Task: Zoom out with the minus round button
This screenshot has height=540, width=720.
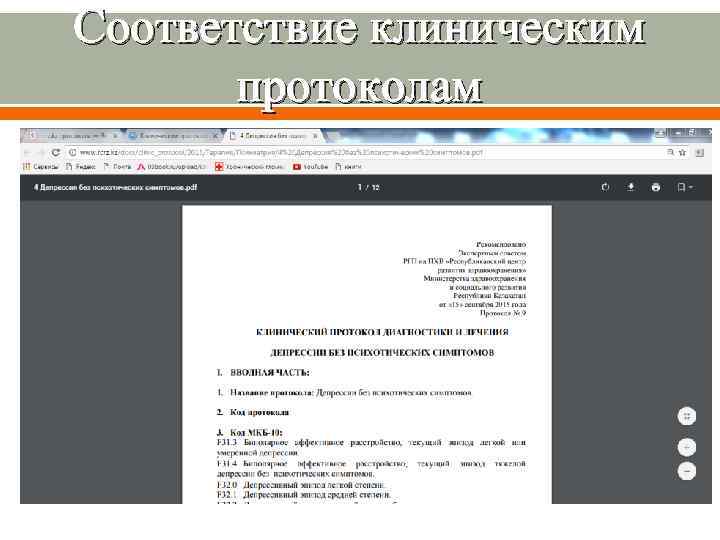Action: 687,471
